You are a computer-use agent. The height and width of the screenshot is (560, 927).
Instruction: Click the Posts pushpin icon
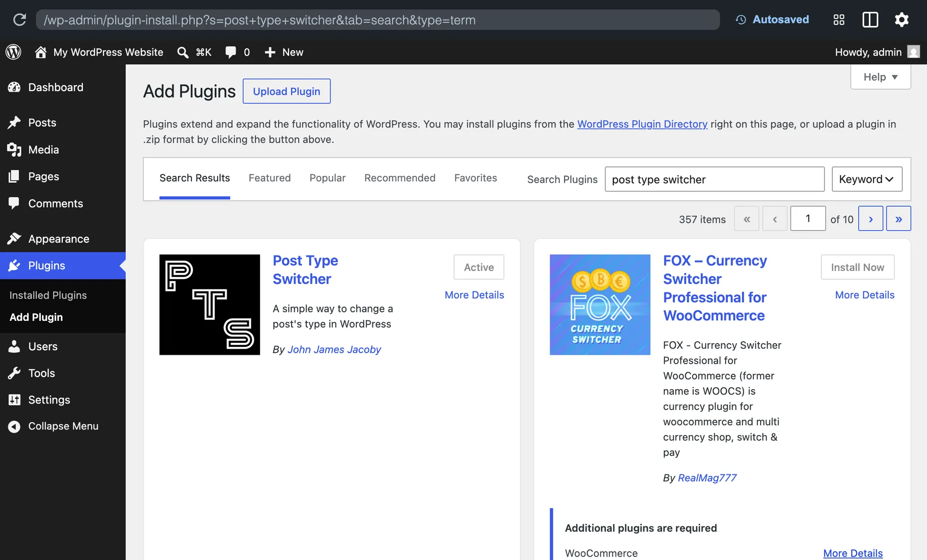pyautogui.click(x=14, y=123)
